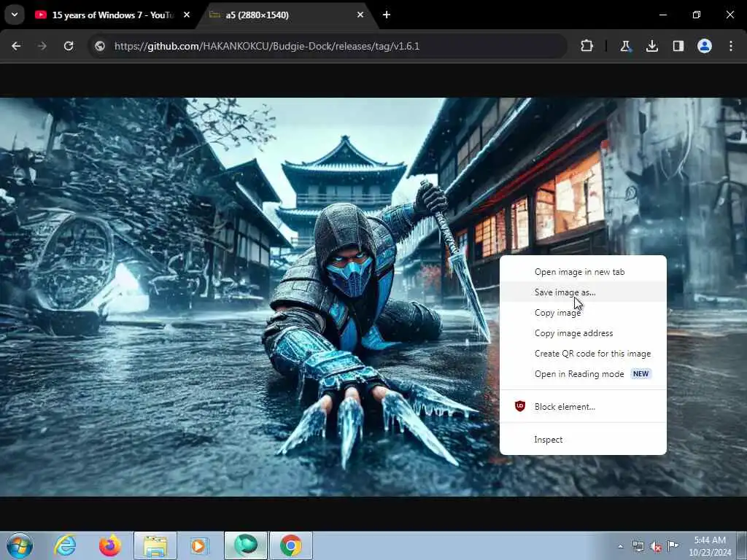
Task: Switch to Chrome on the taskbar
Action: click(291, 545)
